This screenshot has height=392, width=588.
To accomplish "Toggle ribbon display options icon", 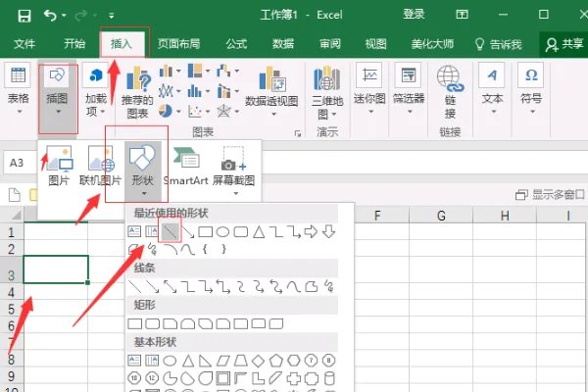I will pos(462,15).
